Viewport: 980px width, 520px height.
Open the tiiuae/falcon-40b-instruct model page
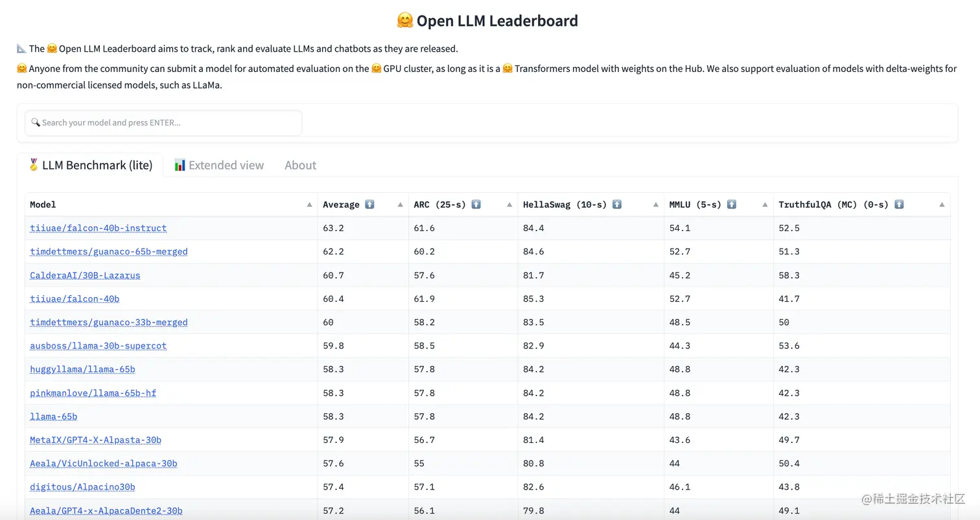(98, 228)
